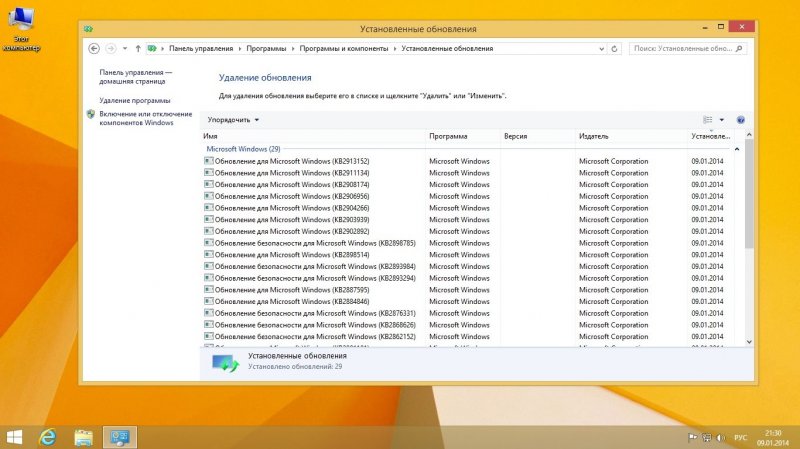Click the icon of update KB2913152

click(x=209, y=161)
